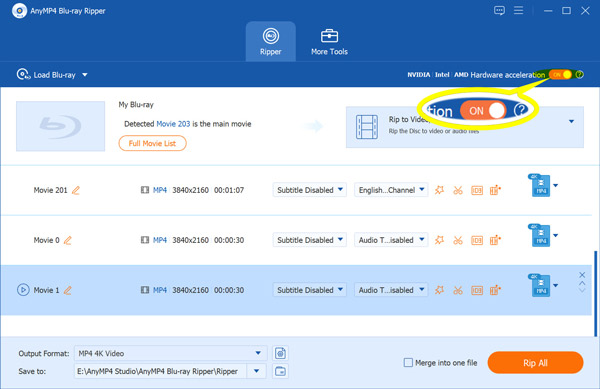The image size is (600, 389).
Task: Click the Blu-ray disc thumbnail
Action: [x=60, y=126]
